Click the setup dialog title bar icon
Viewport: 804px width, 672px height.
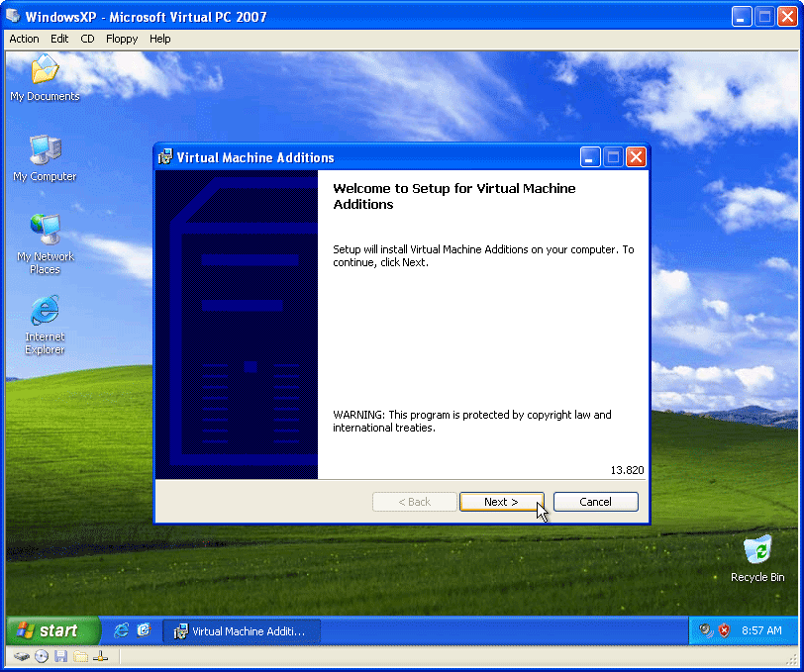pos(165,156)
